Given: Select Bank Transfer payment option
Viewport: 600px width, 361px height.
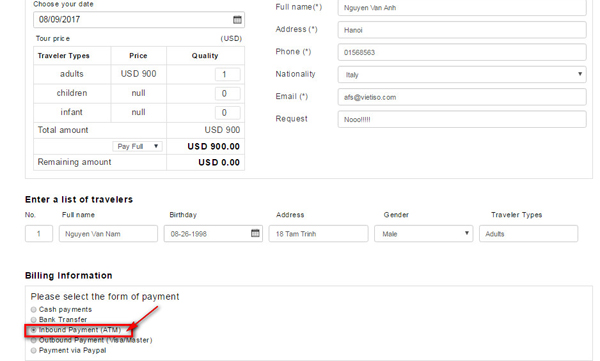Looking at the screenshot, I should coord(34,320).
